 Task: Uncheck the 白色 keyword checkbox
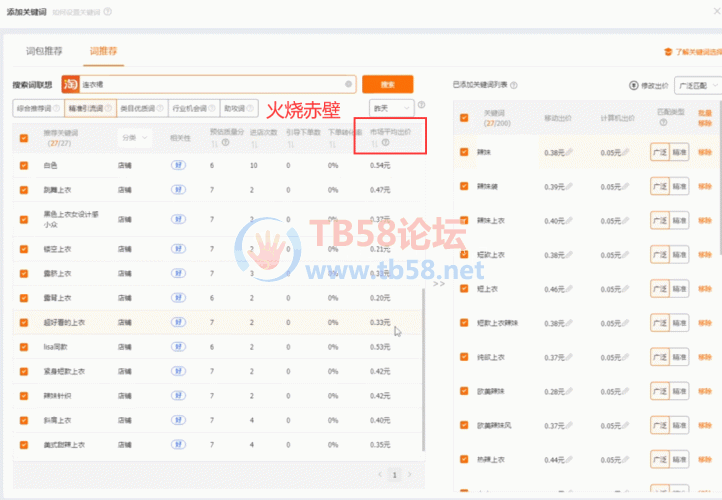(x=24, y=165)
